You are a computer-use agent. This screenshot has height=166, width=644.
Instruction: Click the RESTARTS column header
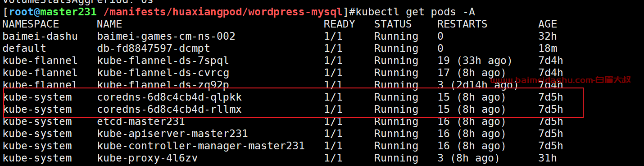(x=462, y=24)
